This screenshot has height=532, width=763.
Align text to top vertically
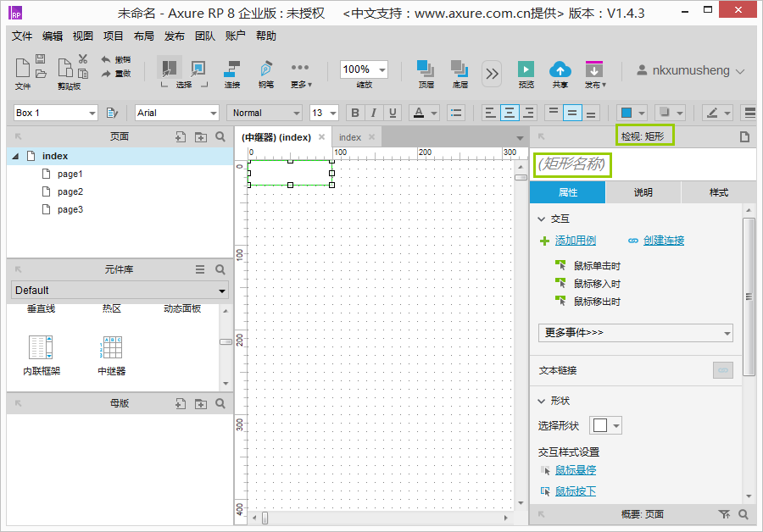tap(554, 113)
